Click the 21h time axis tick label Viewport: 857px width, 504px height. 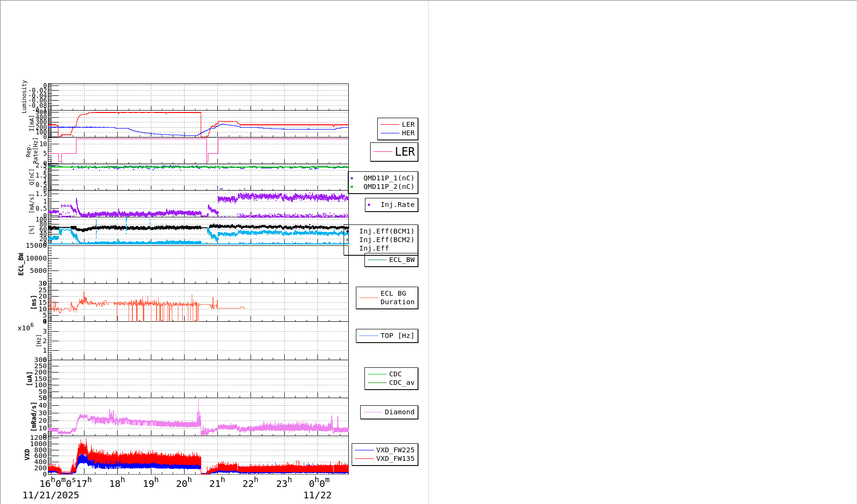tap(217, 483)
